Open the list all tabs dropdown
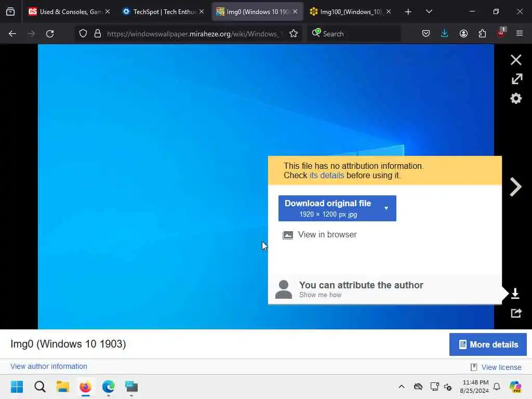The width and height of the screenshot is (532, 399). pyautogui.click(x=429, y=11)
